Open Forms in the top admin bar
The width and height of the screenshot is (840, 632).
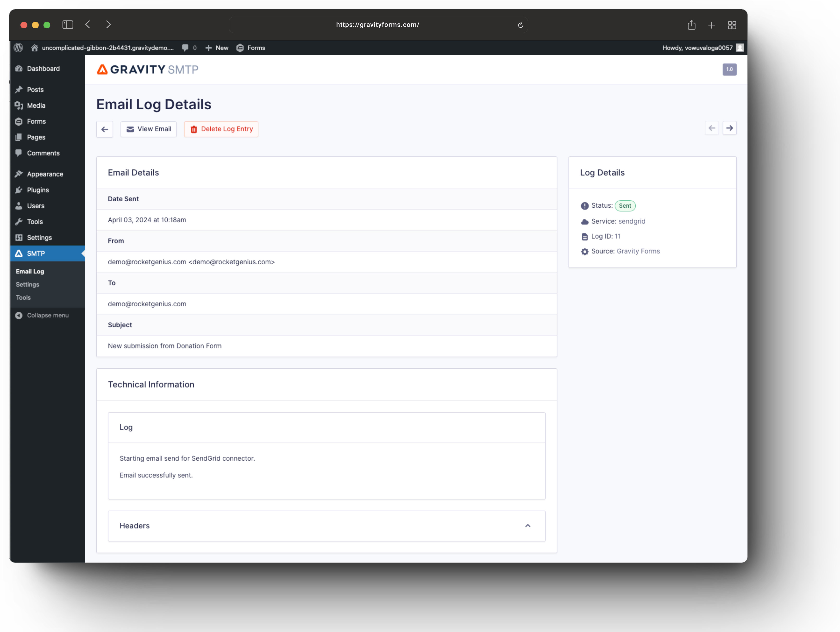(251, 48)
